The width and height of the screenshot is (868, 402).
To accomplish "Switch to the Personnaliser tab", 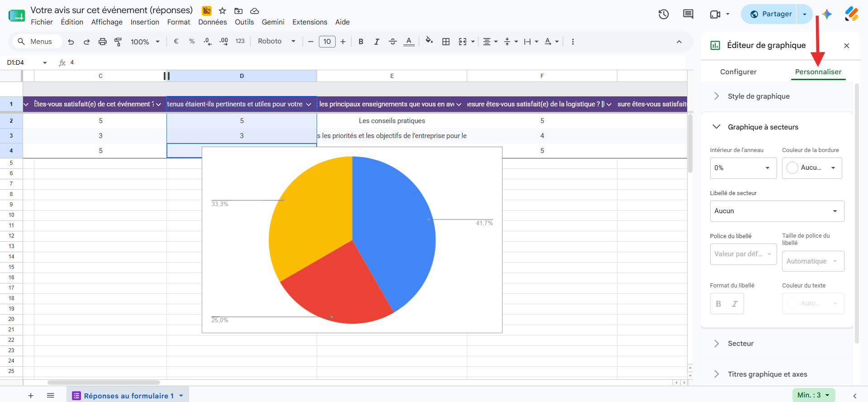I will [818, 72].
